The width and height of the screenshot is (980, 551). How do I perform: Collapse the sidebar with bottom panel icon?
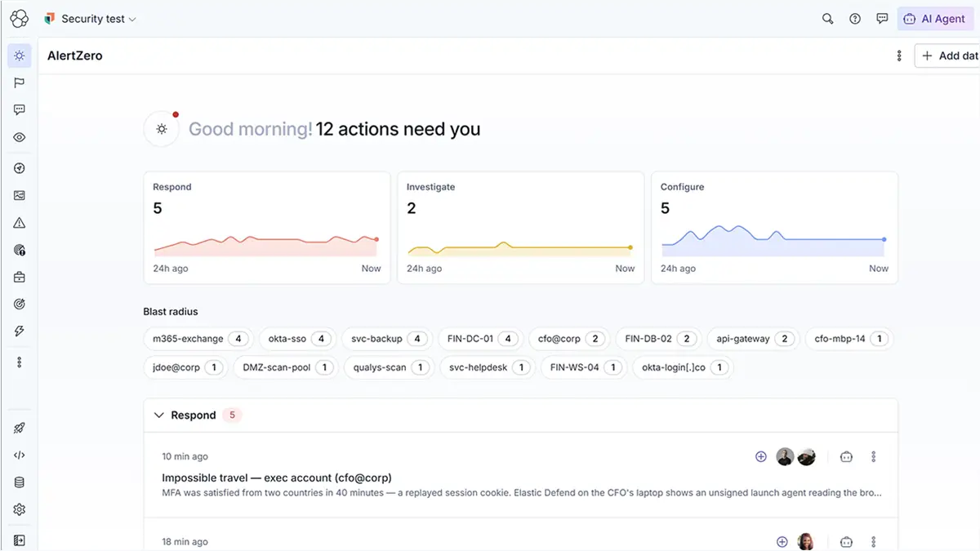coord(20,540)
